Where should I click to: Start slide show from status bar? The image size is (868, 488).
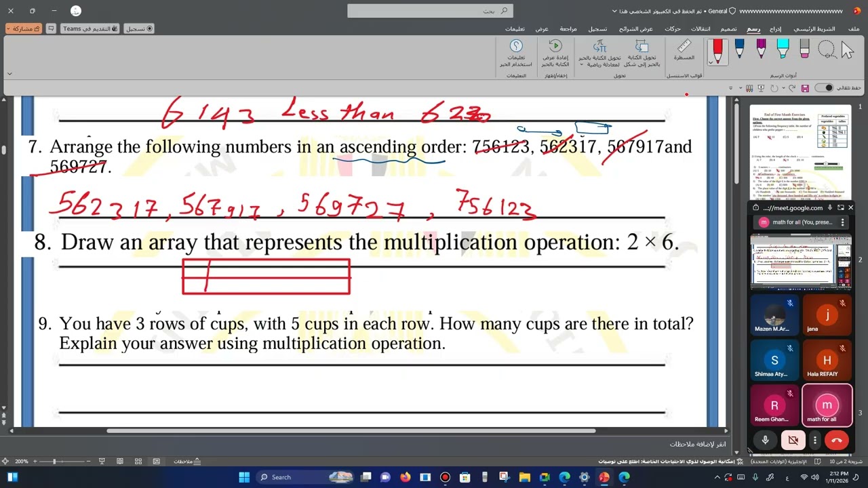(102, 462)
